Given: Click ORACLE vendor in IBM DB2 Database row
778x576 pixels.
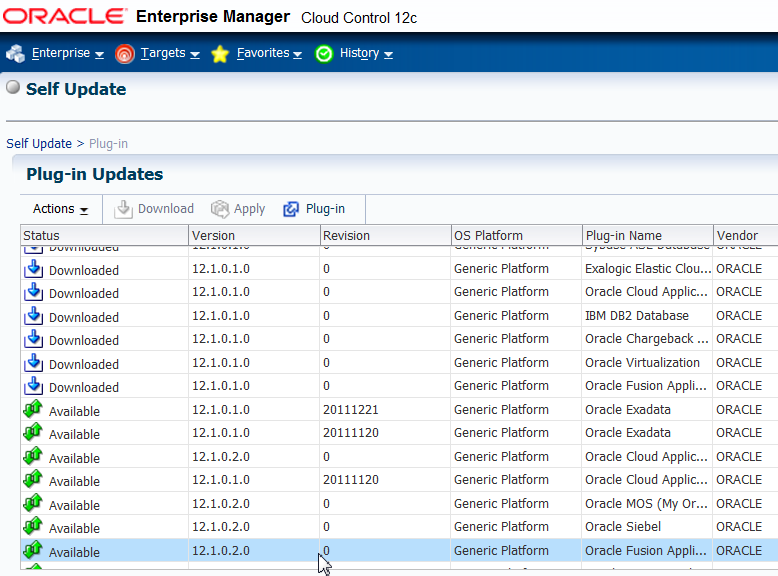Looking at the screenshot, I should [739, 316].
